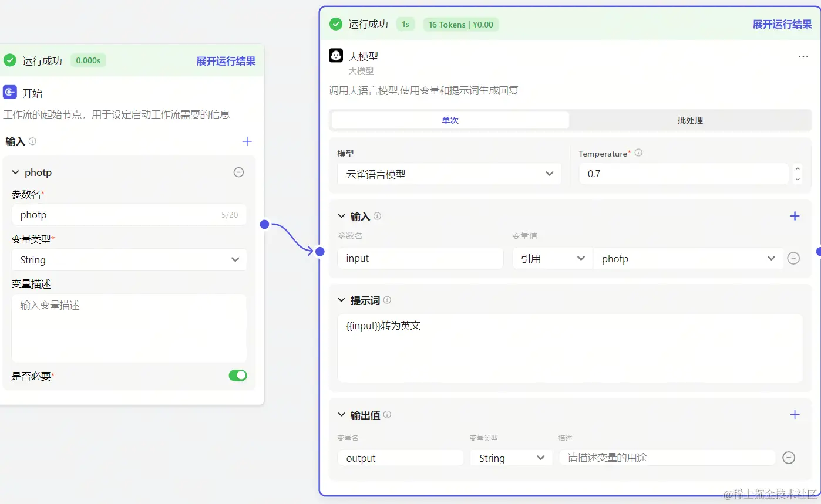Screen dimensions: 821x504
Task: Open the String type dropdown for output variable
Action: [x=512, y=458]
